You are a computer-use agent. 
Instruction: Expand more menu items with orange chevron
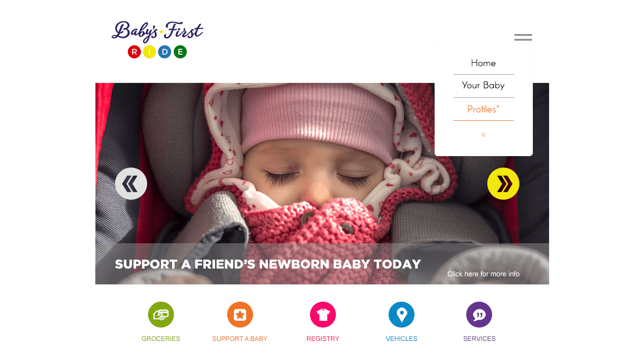(x=483, y=135)
